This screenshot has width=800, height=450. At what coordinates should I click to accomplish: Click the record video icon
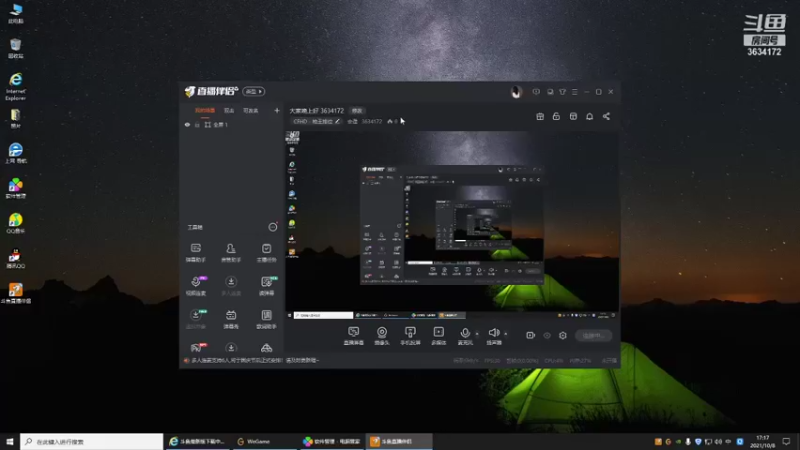531,336
